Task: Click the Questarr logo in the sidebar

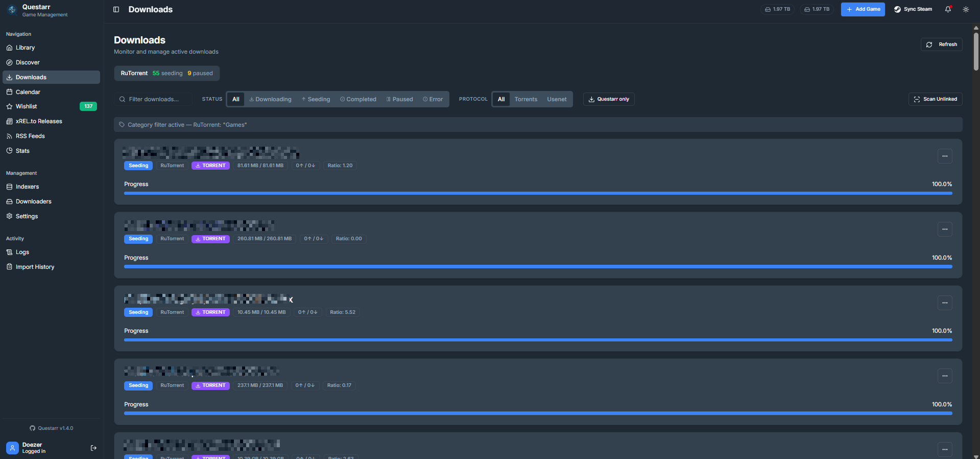Action: [x=12, y=10]
